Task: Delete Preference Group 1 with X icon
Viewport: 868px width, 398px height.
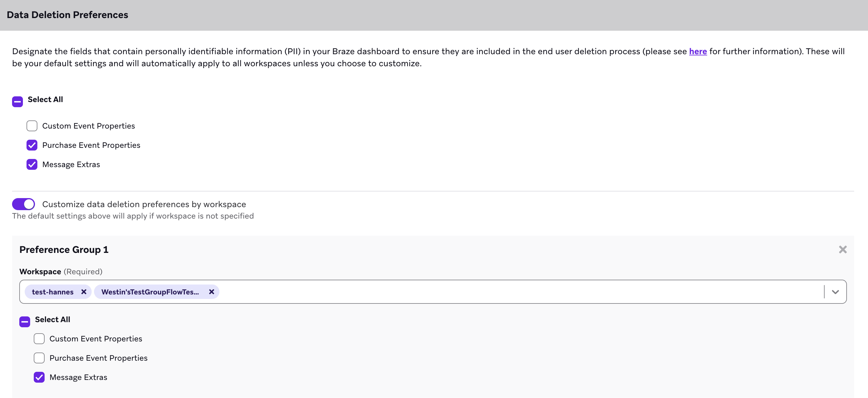Action: (x=843, y=250)
